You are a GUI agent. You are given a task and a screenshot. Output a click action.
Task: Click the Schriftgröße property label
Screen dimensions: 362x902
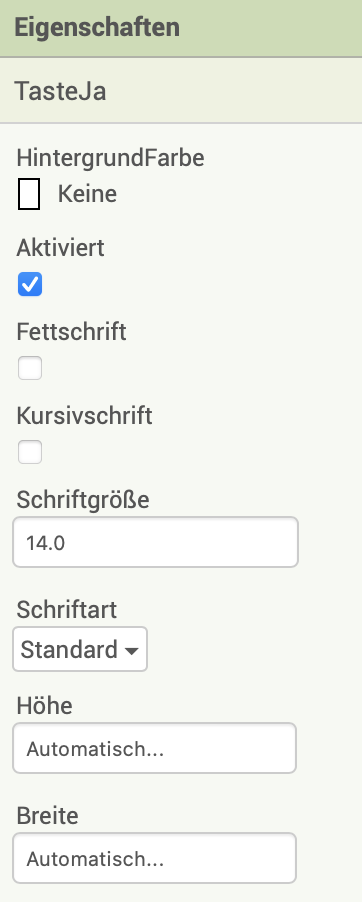[x=83, y=500]
